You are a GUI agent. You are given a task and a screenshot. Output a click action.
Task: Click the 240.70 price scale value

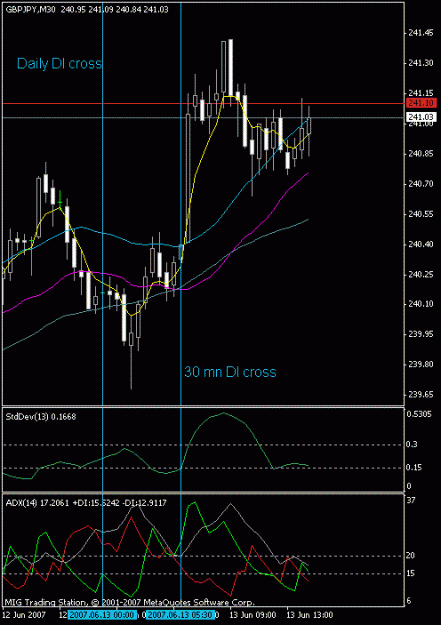(421, 184)
